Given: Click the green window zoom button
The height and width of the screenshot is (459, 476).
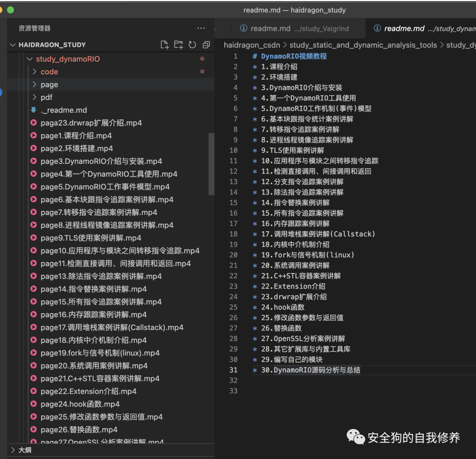Looking at the screenshot, I should (x=10, y=10).
